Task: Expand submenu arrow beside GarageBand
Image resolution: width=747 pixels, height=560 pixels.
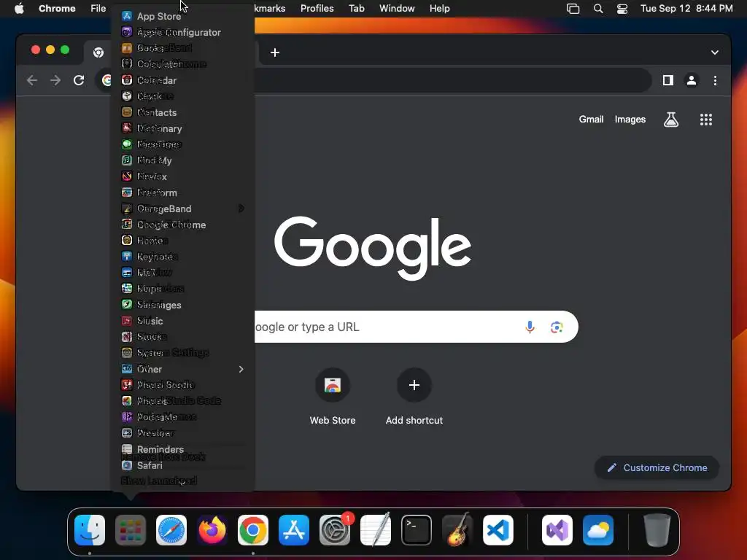Action: point(241,209)
